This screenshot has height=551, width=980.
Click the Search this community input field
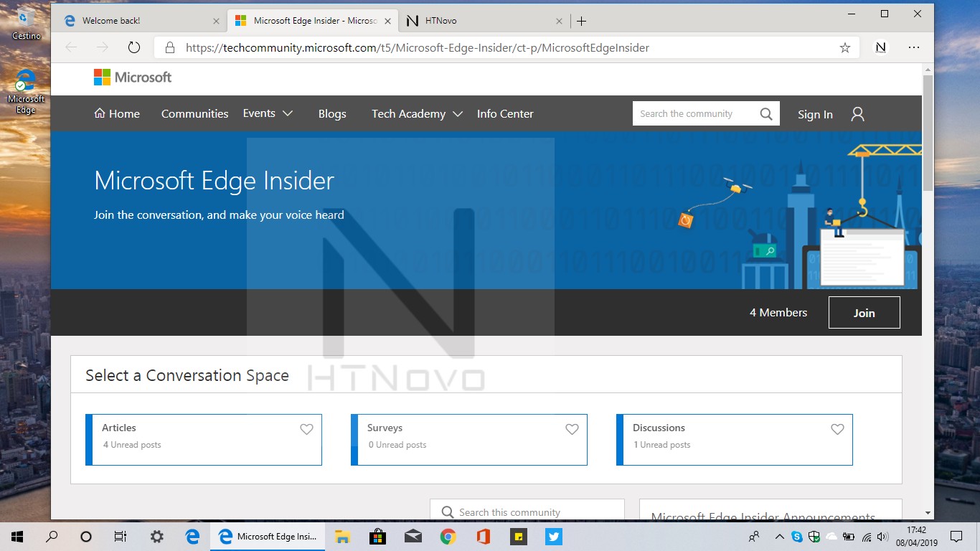click(527, 512)
